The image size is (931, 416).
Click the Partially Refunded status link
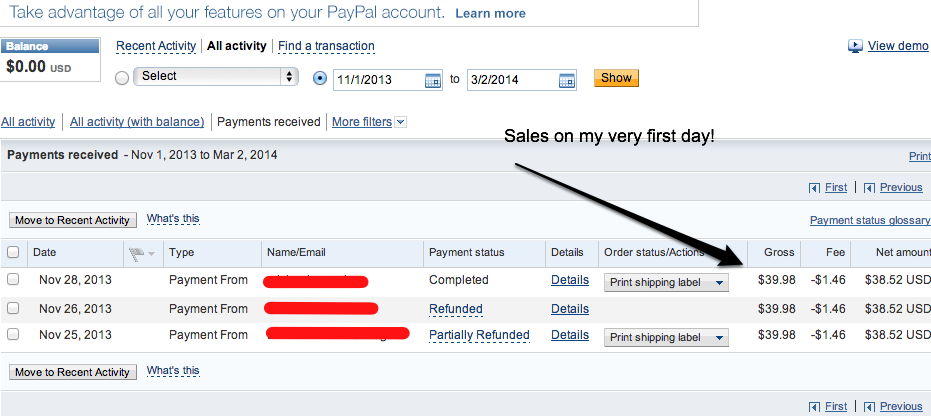click(479, 335)
